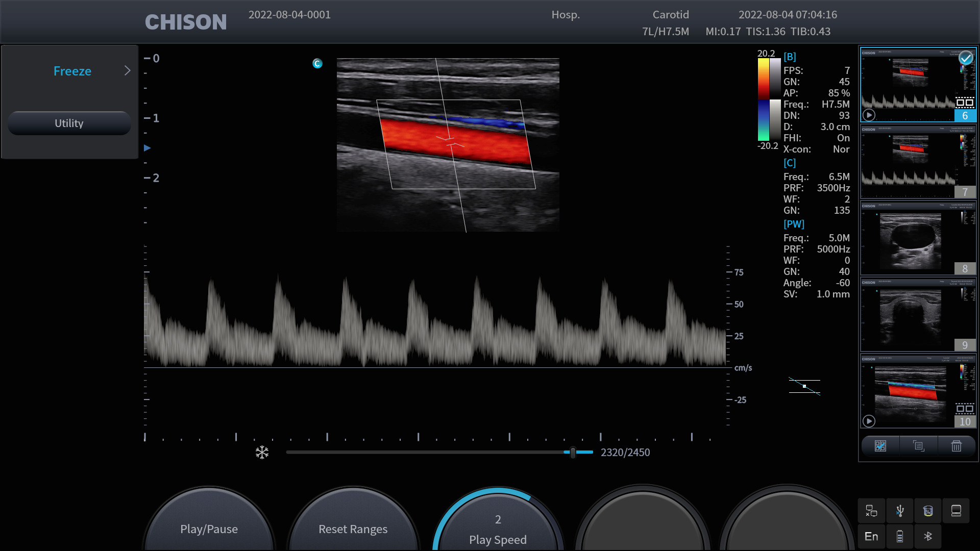Click the fourth empty dial button
Image resolution: width=980 pixels, height=551 pixels.
[x=642, y=520]
